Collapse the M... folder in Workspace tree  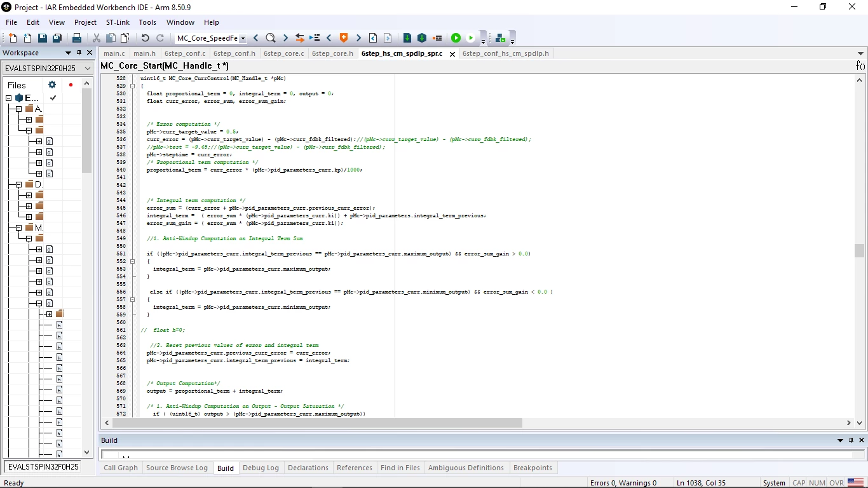coord(19,227)
